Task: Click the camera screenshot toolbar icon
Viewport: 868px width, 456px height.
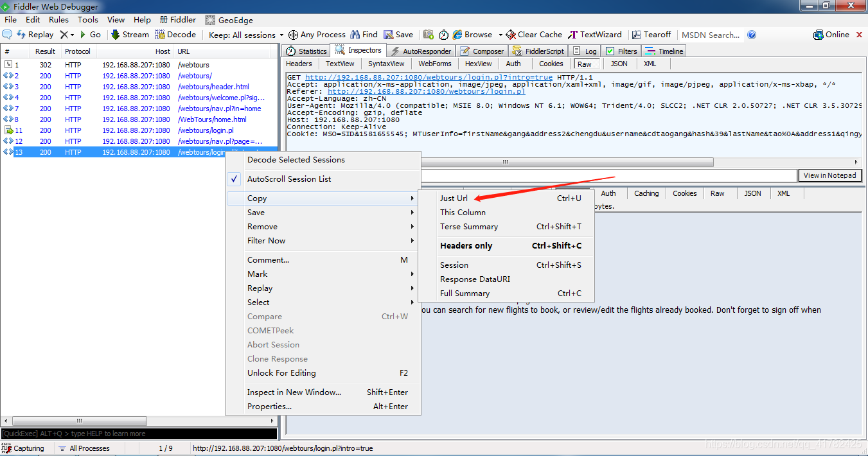Action: (428, 35)
